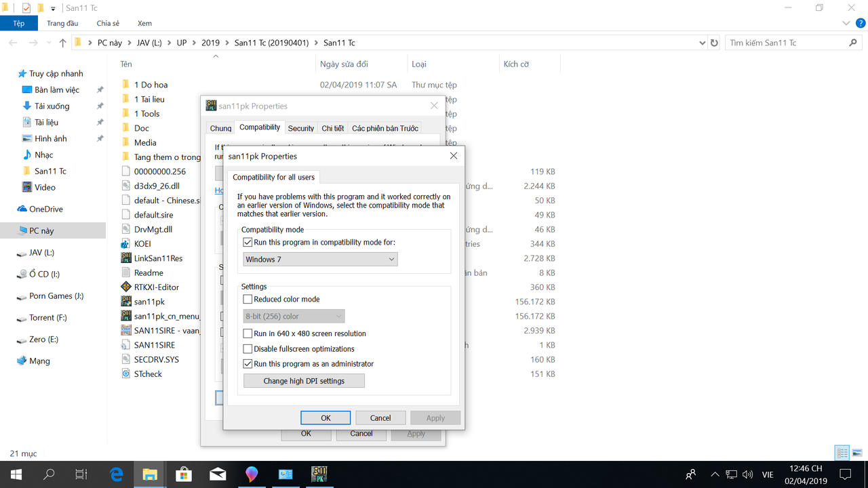Viewport: 868px width, 488px height.
Task: Select RTKXI-Editor file icon
Action: point(126,287)
